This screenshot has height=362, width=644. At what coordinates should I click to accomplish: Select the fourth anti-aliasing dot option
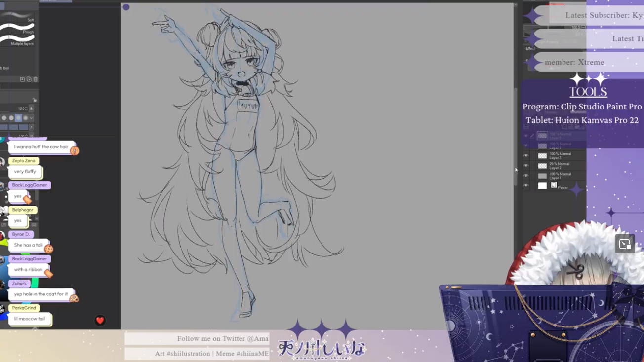point(25,118)
